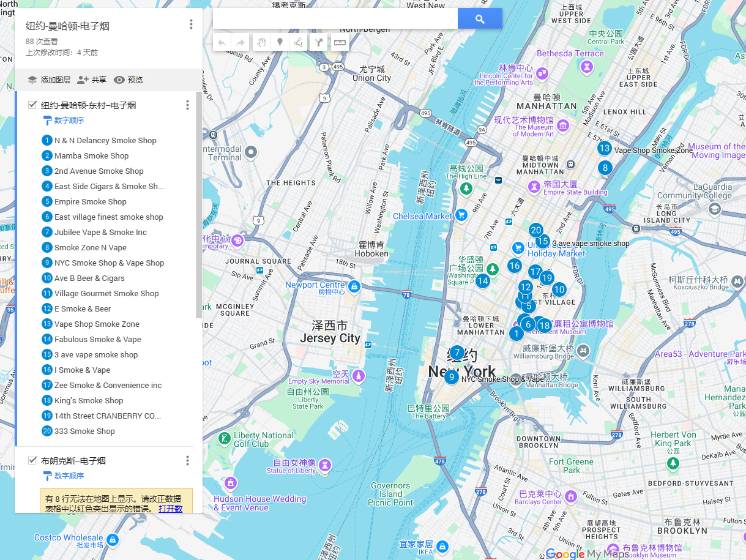
Task: Activate the measure distance ruler tool
Action: coord(340,43)
